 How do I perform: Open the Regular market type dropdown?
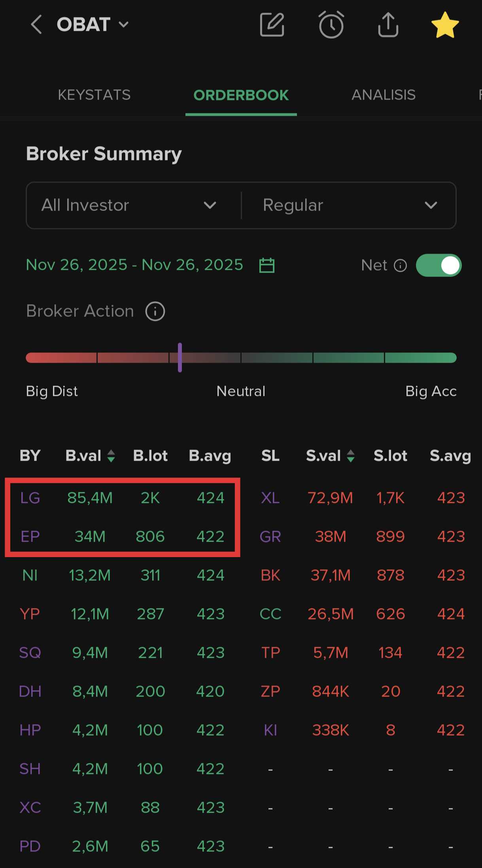coord(349,205)
